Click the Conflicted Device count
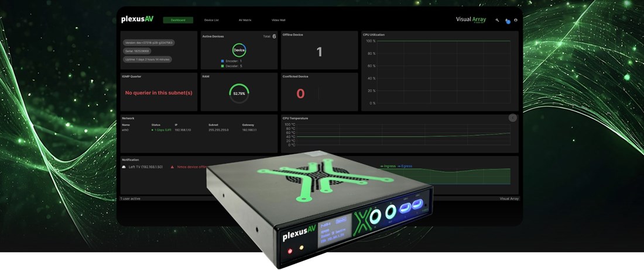The width and height of the screenshot is (644, 270). 300,94
